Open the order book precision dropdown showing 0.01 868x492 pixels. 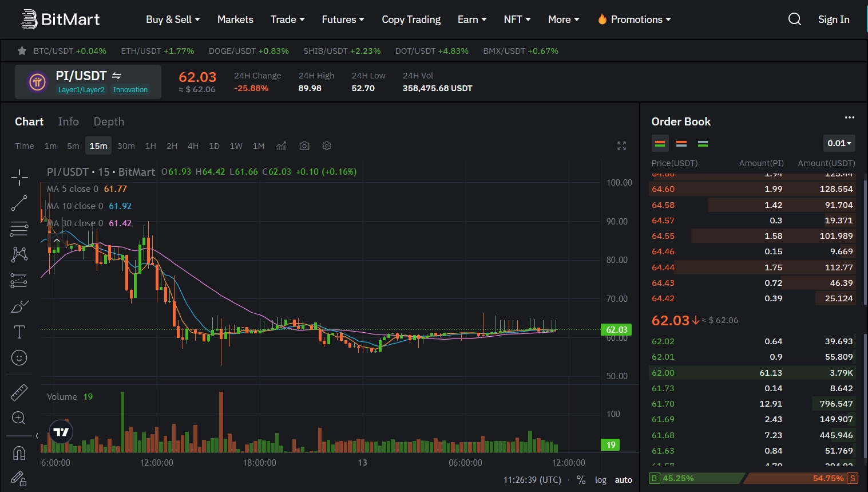838,143
